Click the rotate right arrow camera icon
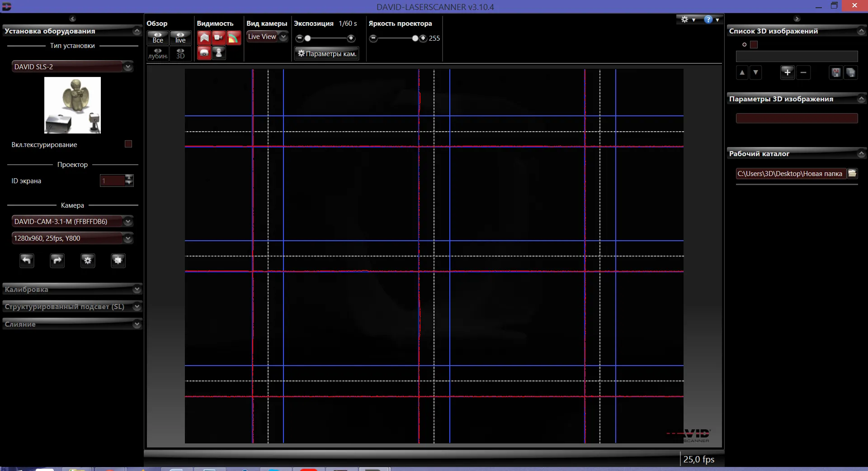This screenshot has width=868, height=471. point(57,260)
